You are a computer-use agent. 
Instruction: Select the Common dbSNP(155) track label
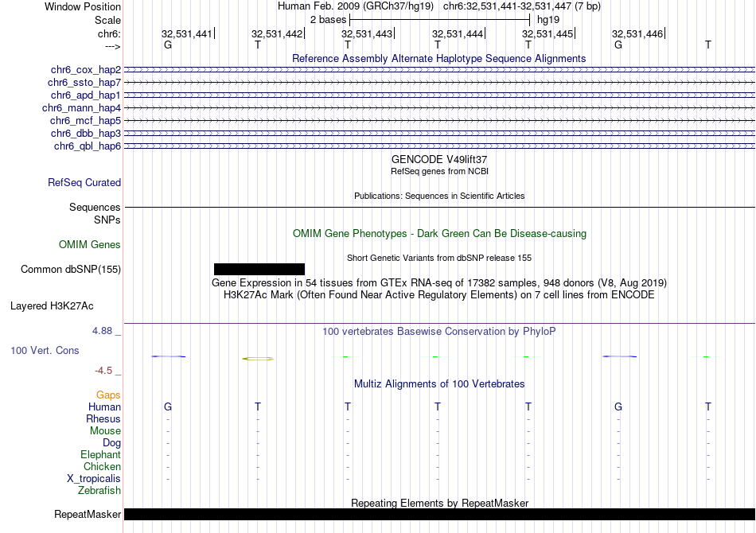tap(71, 270)
